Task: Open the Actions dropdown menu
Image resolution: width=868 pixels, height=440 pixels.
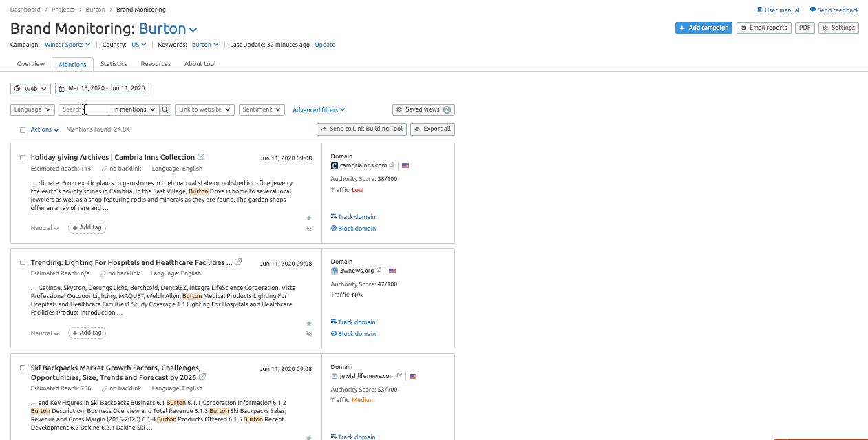Action: tap(45, 129)
